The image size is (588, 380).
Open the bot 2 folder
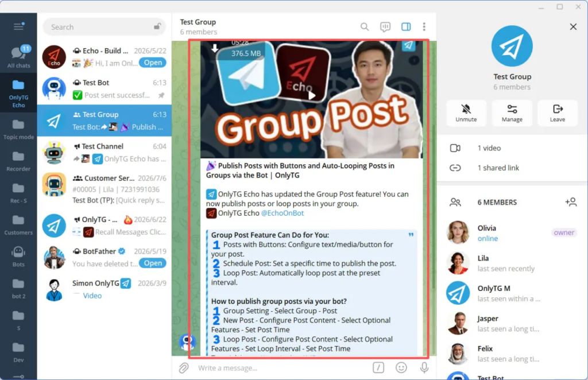pyautogui.click(x=18, y=289)
